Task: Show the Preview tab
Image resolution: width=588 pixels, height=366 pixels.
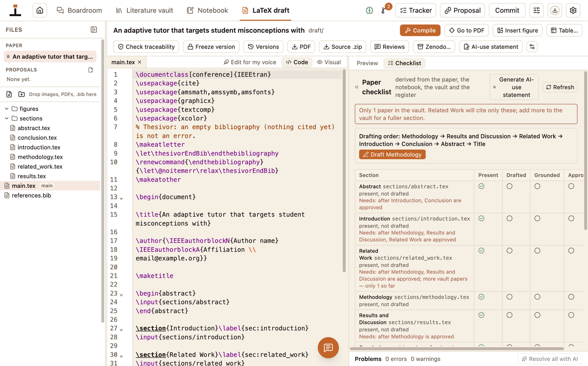Action: [367, 63]
